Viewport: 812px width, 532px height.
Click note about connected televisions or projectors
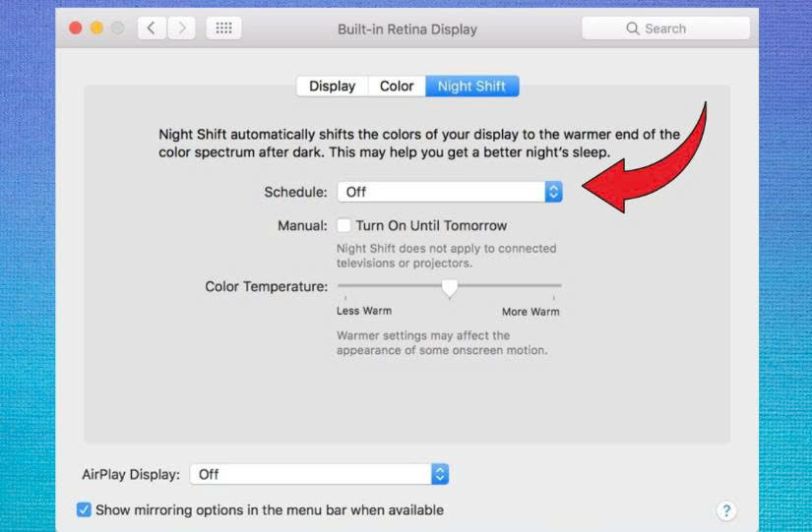click(x=447, y=256)
